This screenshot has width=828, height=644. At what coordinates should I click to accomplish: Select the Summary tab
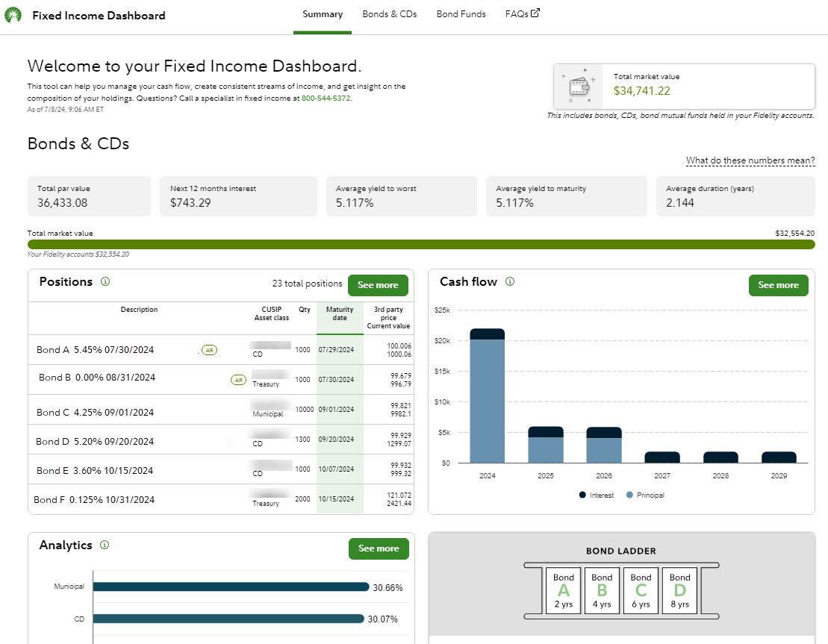[323, 14]
